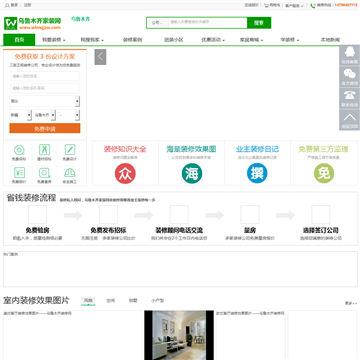Open the blue 撰 owner diary icon
360x360 pixels.
[x=257, y=173]
